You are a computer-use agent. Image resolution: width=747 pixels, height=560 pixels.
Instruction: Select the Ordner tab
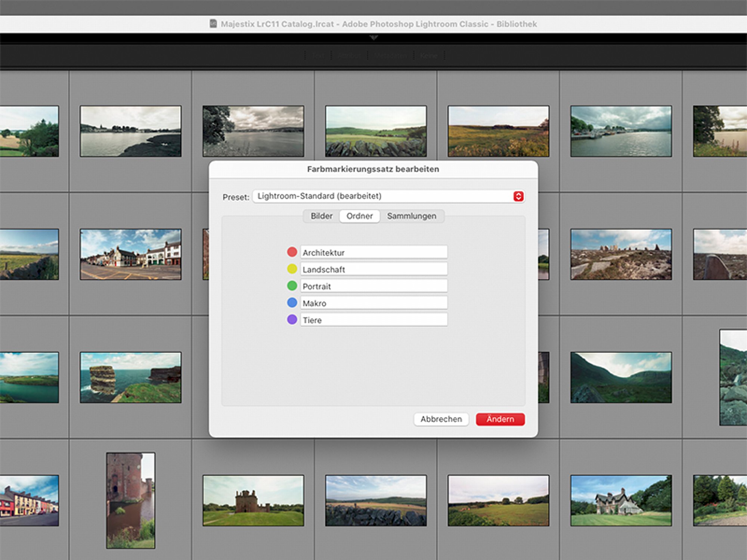click(x=360, y=216)
